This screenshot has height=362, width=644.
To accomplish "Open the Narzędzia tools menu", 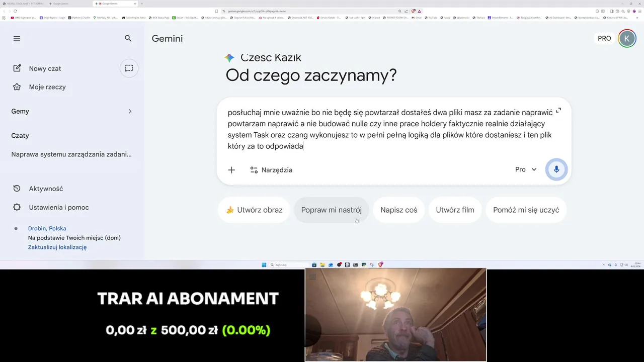I will [271, 170].
